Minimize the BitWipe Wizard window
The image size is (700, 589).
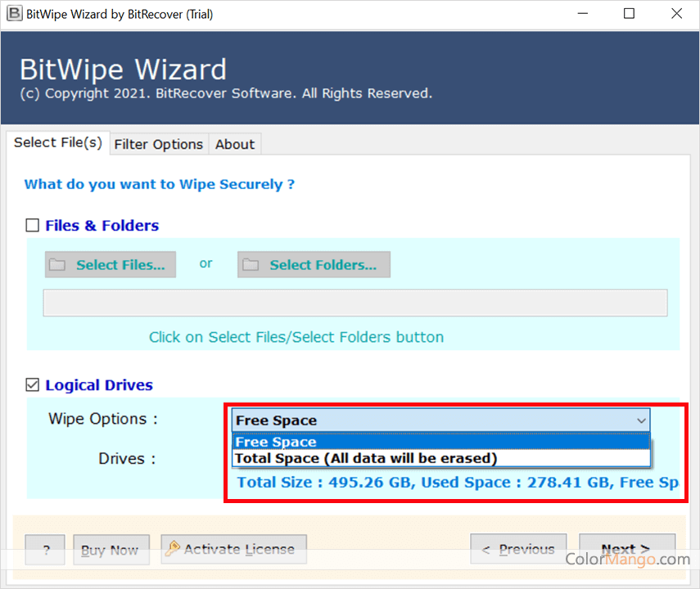(583, 13)
